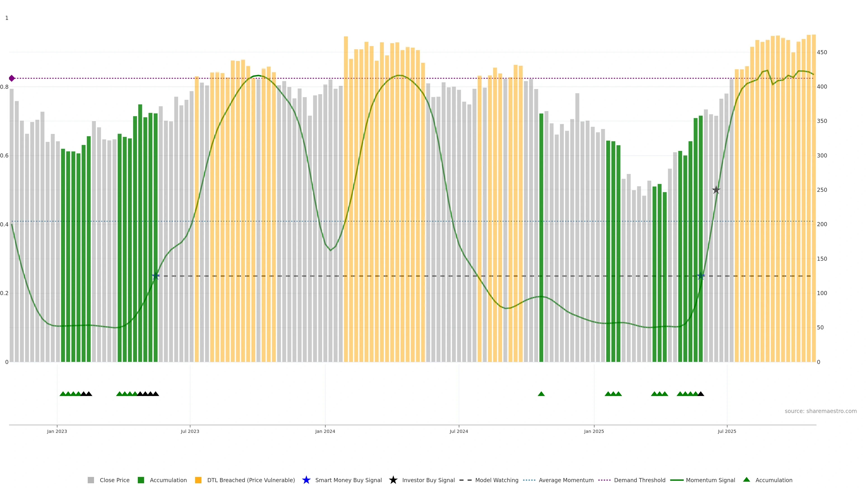Image resolution: width=868 pixels, height=488 pixels.
Task: Click the Jan 2024 axis label
Action: [325, 431]
